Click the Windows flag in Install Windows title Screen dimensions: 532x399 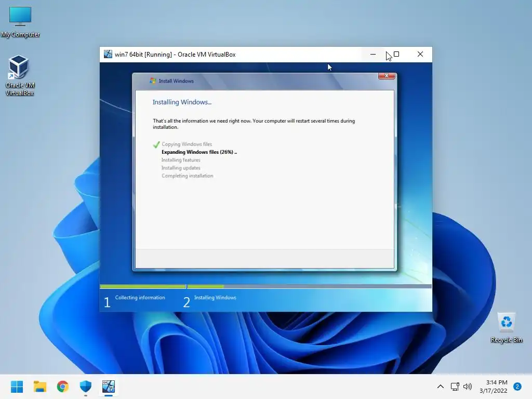pyautogui.click(x=153, y=81)
